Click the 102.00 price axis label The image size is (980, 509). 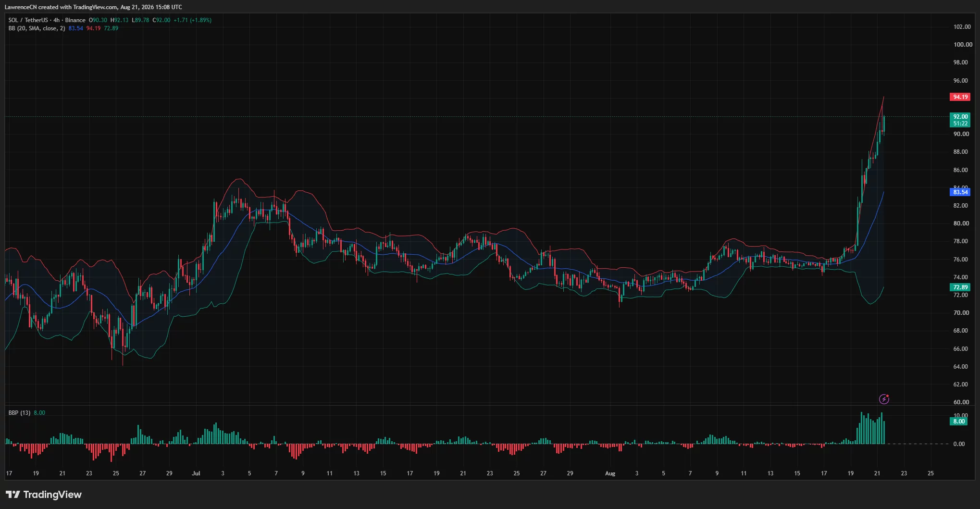point(962,27)
